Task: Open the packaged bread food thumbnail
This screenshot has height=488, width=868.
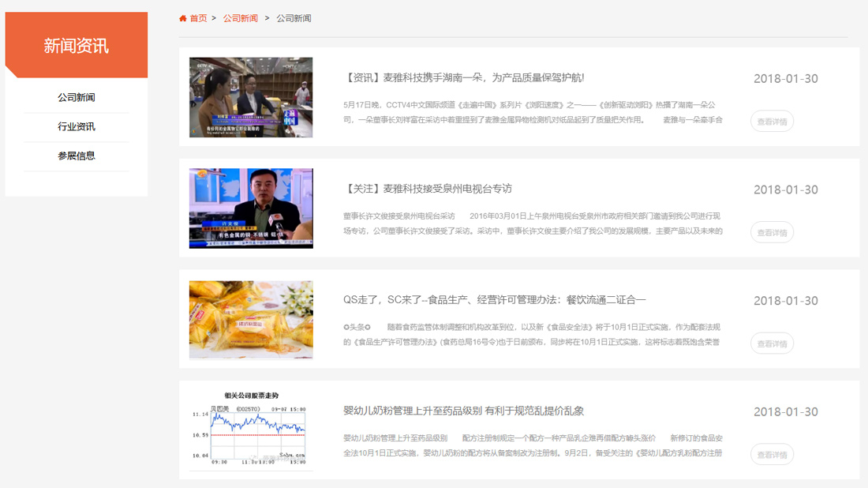Action: 251,320
